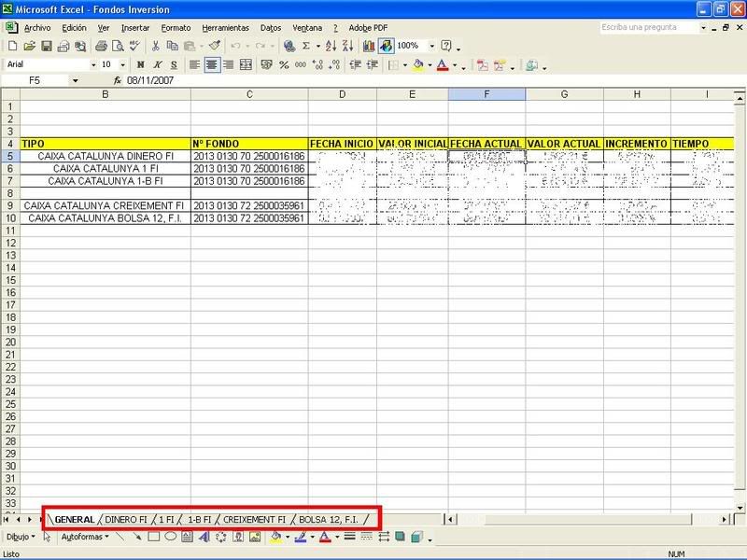The height and width of the screenshot is (560, 747).
Task: Toggle left text alignment
Action: [x=194, y=64]
